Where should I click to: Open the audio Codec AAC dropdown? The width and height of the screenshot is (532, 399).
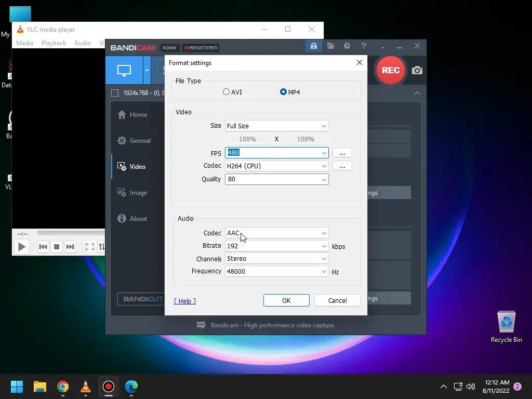pos(276,233)
